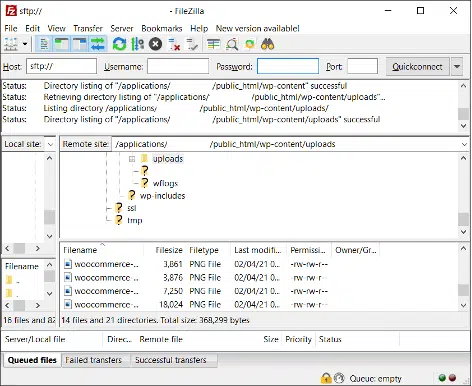Sort remote files by Filetype column
The image size is (472, 386).
point(208,250)
